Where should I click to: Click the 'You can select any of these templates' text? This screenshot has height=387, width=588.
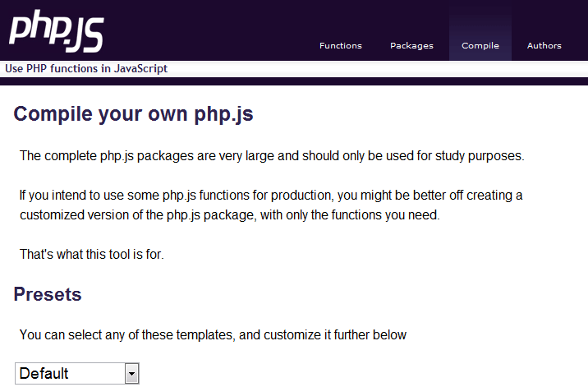click(213, 334)
